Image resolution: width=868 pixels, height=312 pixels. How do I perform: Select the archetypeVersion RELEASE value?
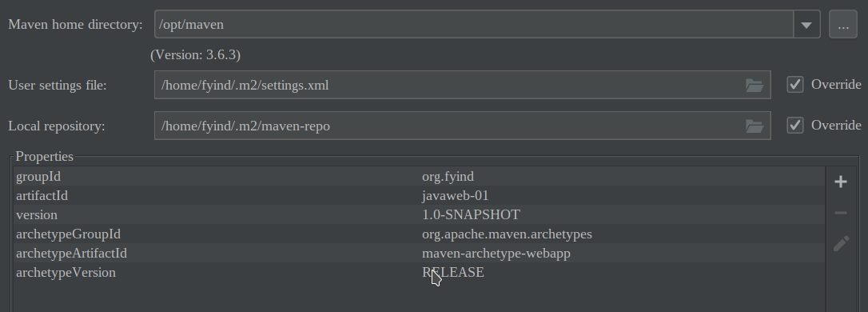click(x=453, y=273)
